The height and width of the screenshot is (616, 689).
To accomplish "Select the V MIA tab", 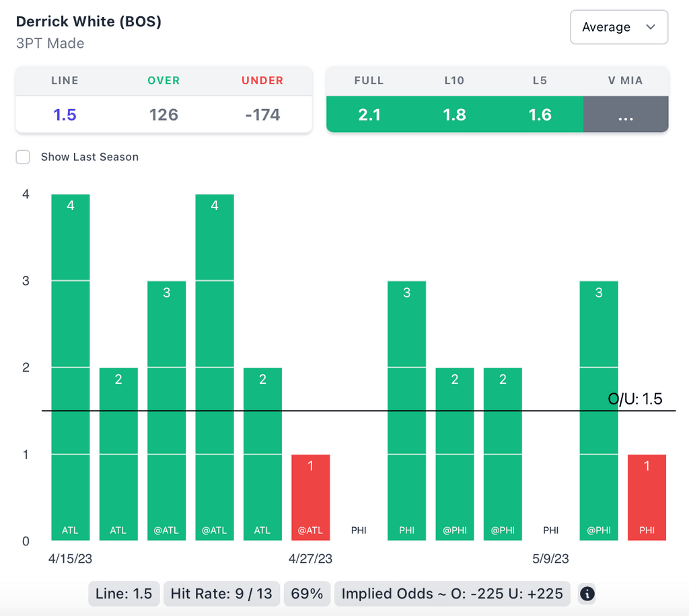I will [x=625, y=81].
